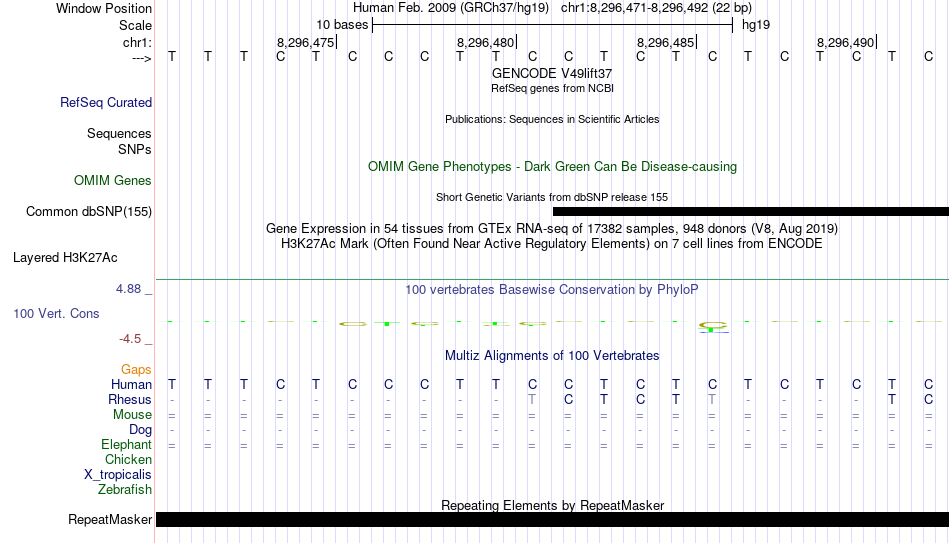The image size is (950, 543).
Task: Click the -4.5 PhyloP lower value
Action: click(130, 339)
